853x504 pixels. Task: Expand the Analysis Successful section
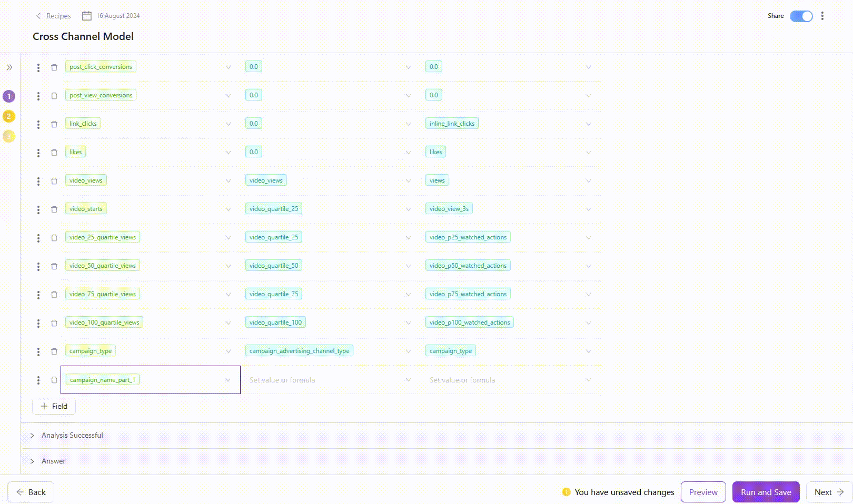pos(32,436)
